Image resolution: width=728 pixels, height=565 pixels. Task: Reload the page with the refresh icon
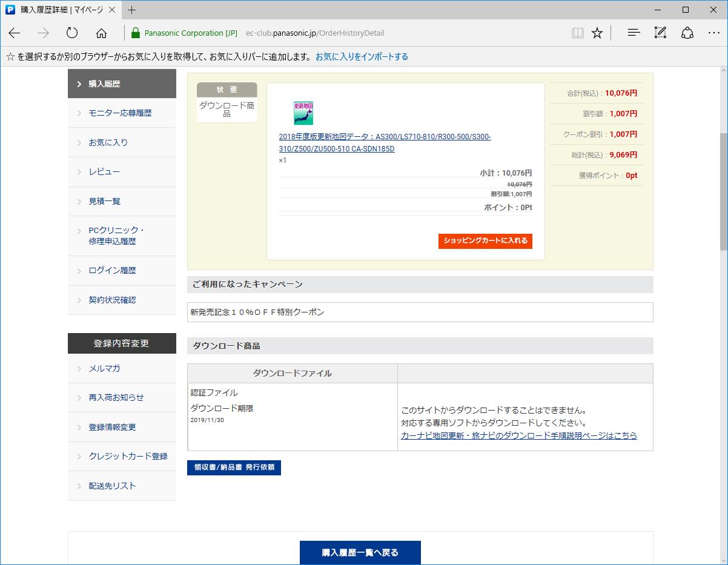[x=72, y=33]
